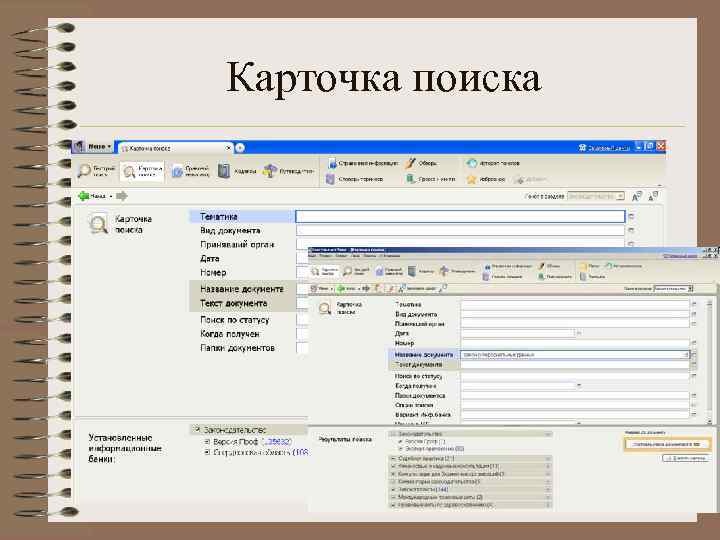The image size is (720, 540).
Task: Expand Законопроекты group in search results
Action: [548, 489]
